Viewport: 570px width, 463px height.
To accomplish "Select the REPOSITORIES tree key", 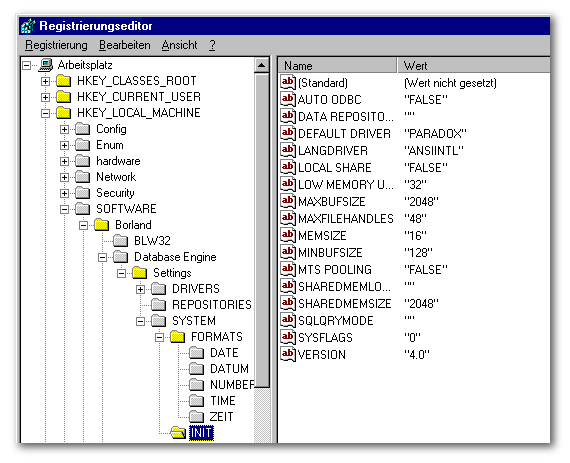I will (x=212, y=305).
